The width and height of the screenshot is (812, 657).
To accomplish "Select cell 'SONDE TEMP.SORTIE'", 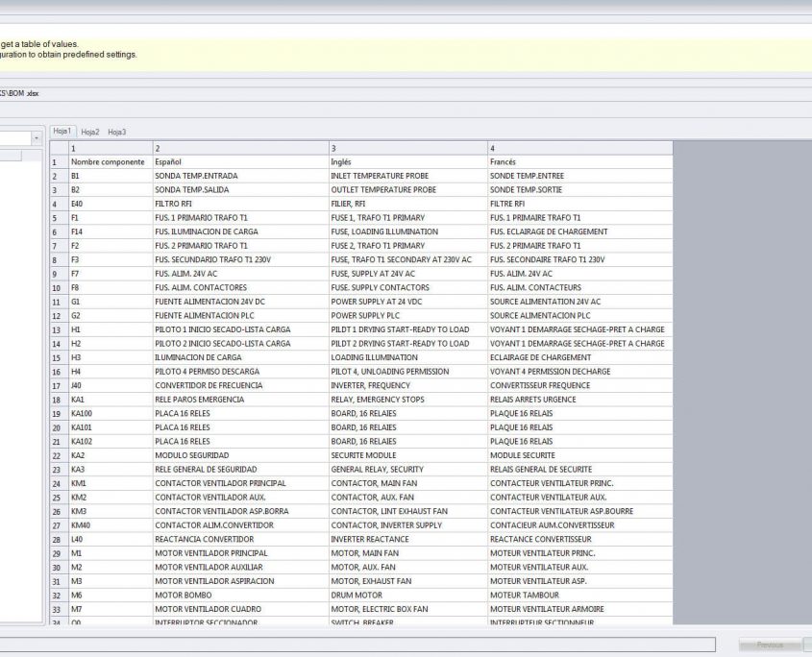I will pos(580,190).
